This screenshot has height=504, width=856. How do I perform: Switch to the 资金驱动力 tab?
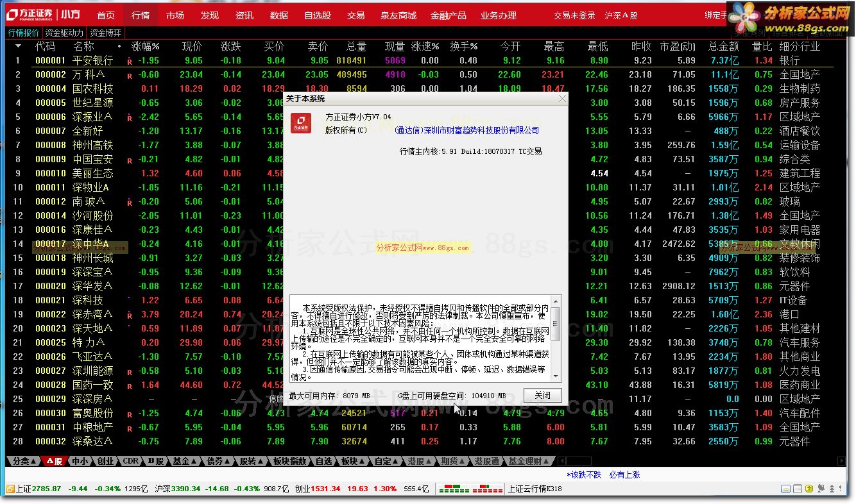click(64, 33)
